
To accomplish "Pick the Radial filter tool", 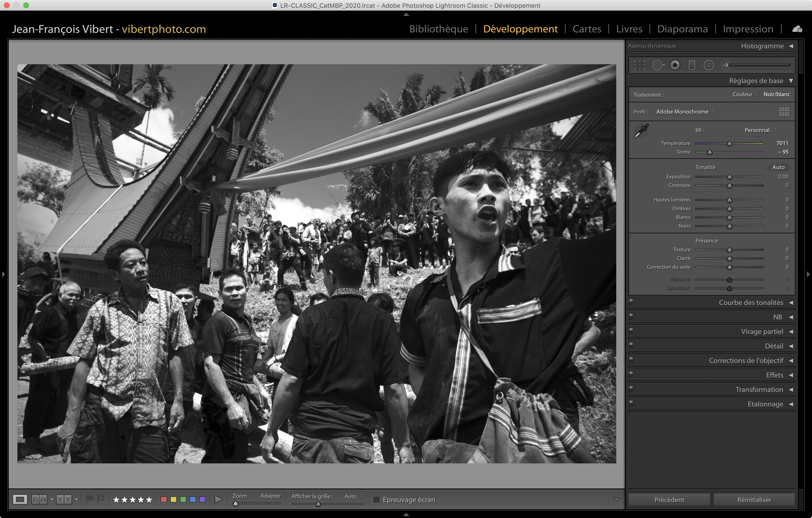I will point(709,65).
